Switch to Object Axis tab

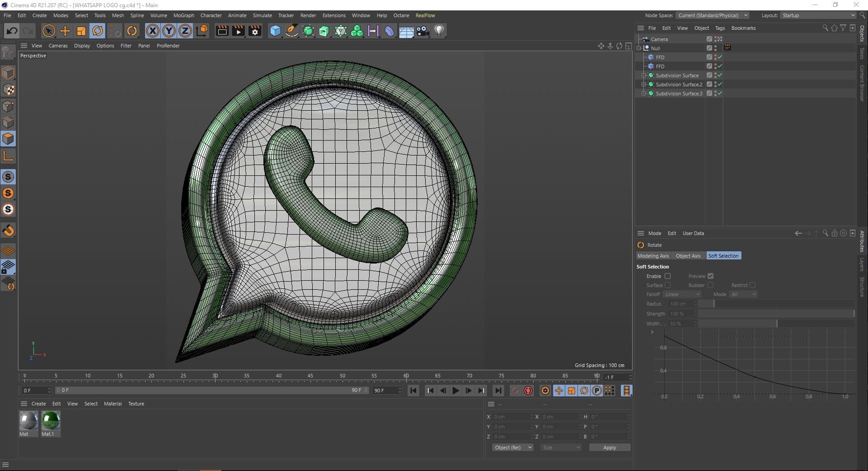click(688, 256)
